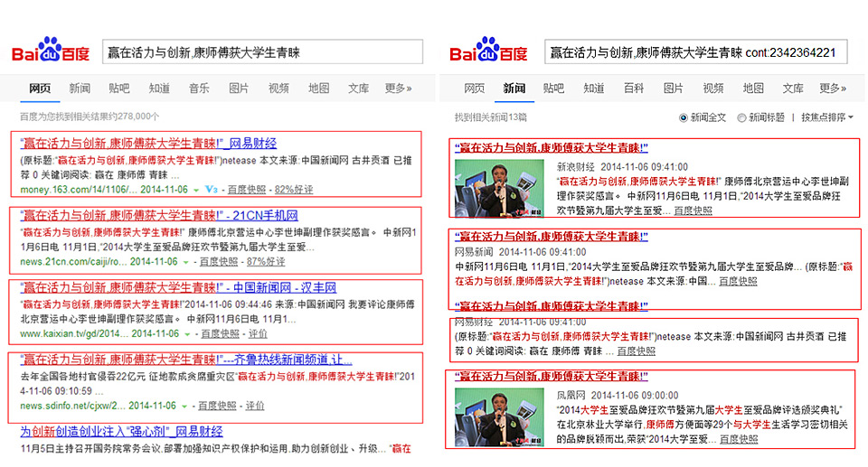
Task: Click the www.kaixian.tv/gd/2014 URL text
Action: coord(73,334)
